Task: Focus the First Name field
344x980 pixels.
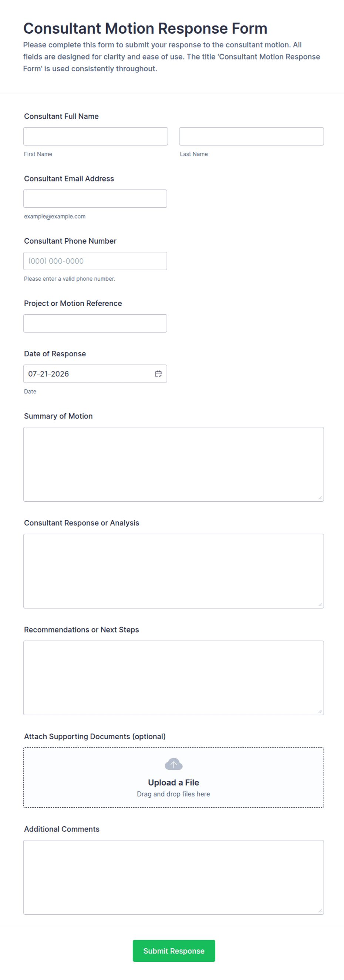Action: coord(95,136)
